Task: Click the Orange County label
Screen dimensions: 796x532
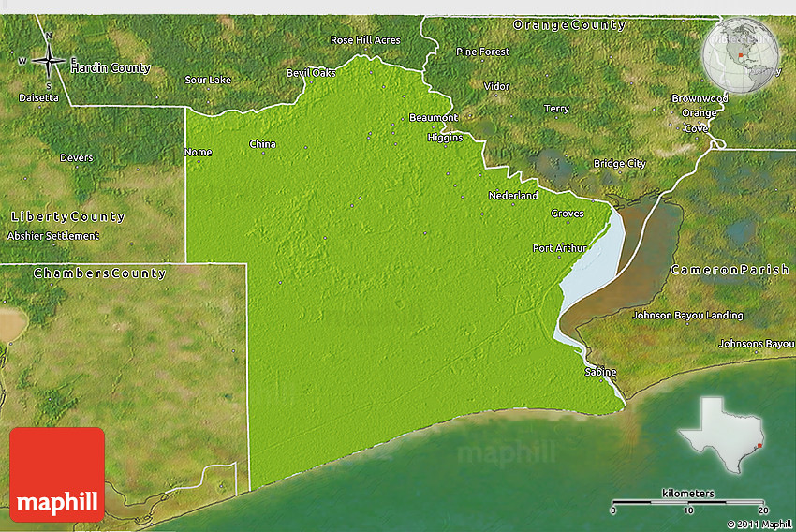Action: [x=569, y=25]
